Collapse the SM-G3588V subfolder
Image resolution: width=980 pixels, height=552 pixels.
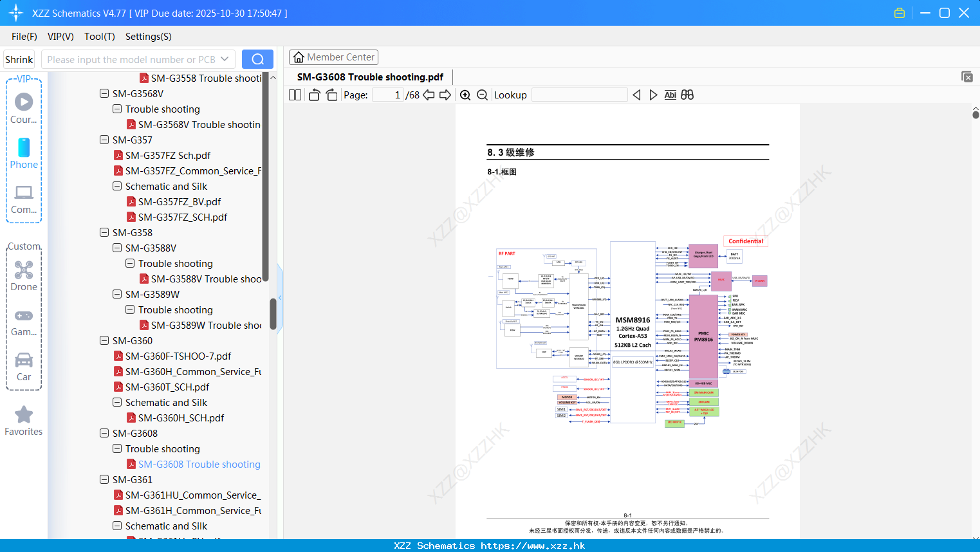pyautogui.click(x=117, y=248)
